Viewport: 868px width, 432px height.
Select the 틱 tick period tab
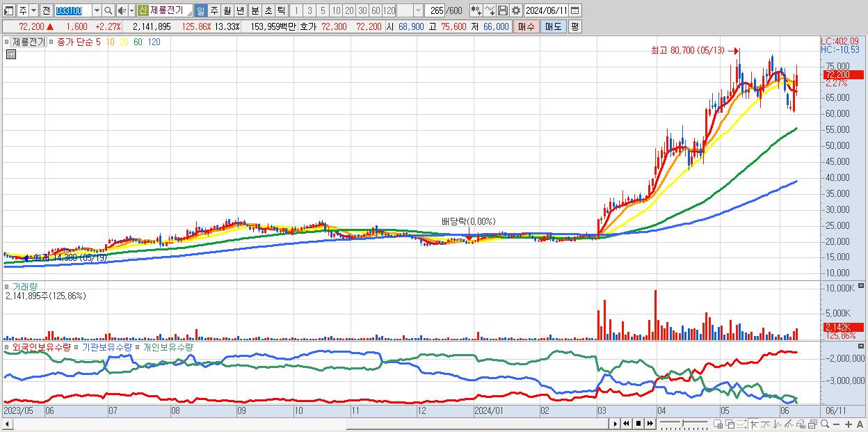coord(281,10)
